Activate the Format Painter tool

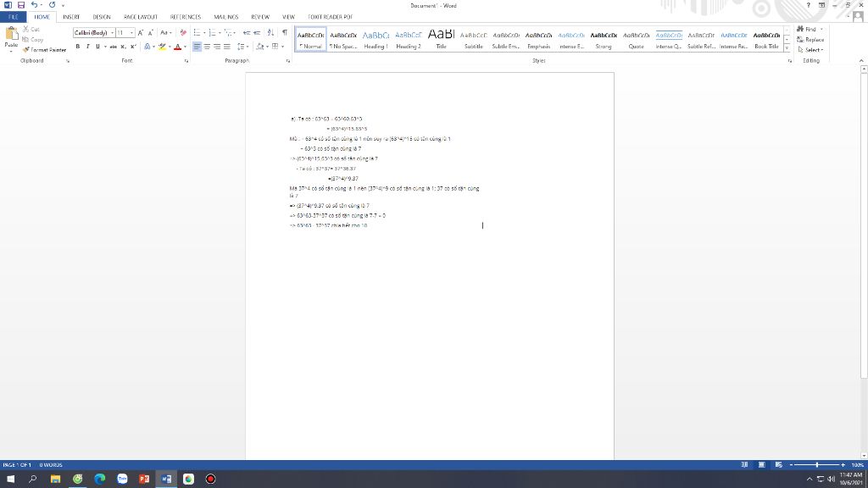click(44, 50)
